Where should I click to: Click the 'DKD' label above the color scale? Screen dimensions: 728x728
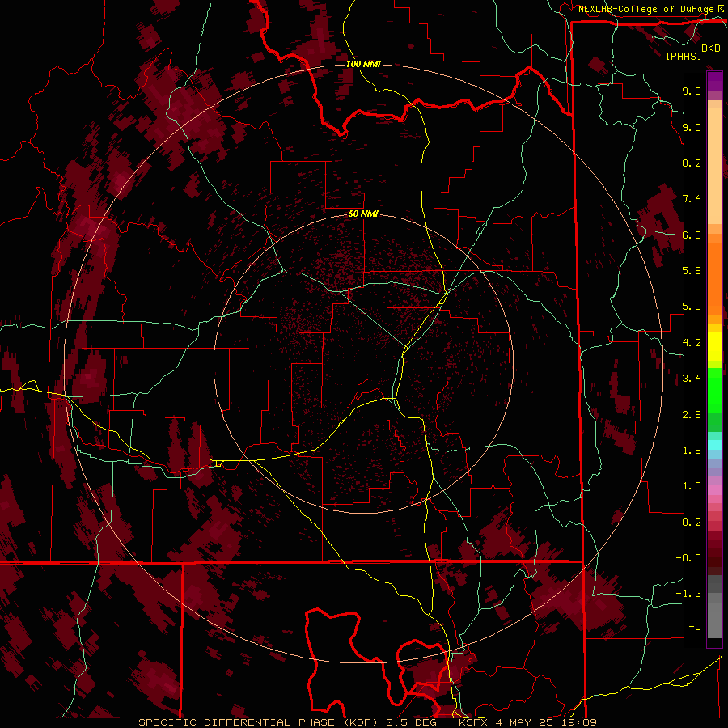pyautogui.click(x=711, y=49)
